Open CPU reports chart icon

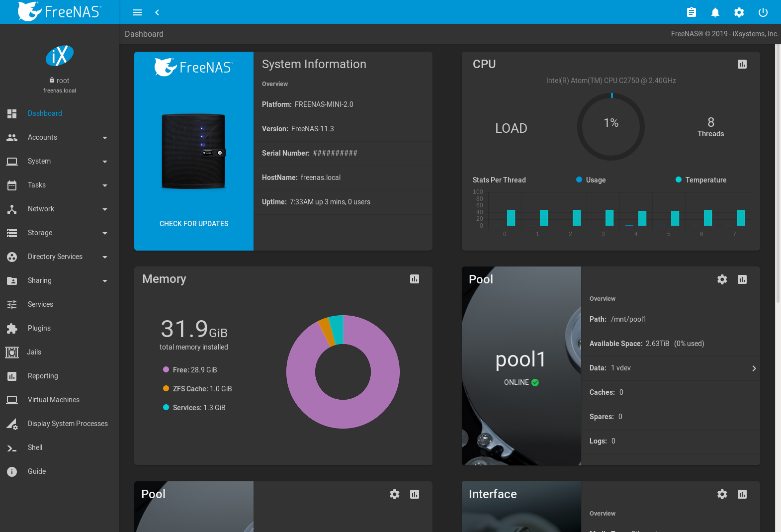point(742,64)
